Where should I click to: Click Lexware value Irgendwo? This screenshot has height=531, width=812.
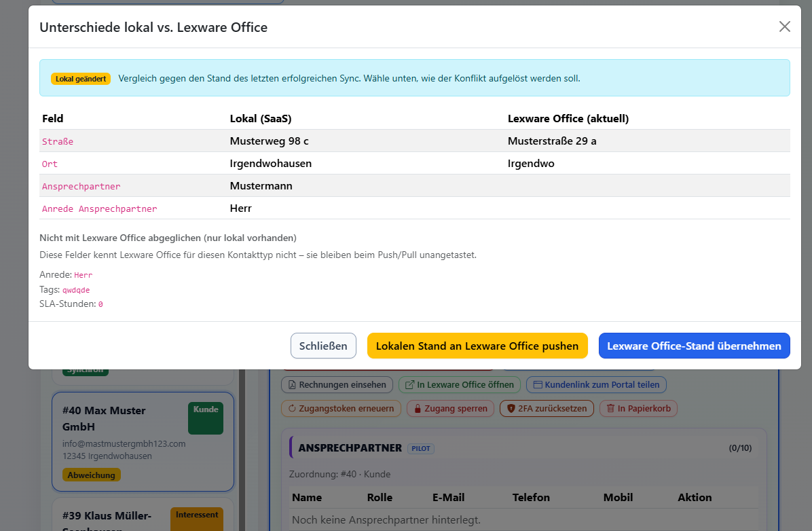[531, 164]
